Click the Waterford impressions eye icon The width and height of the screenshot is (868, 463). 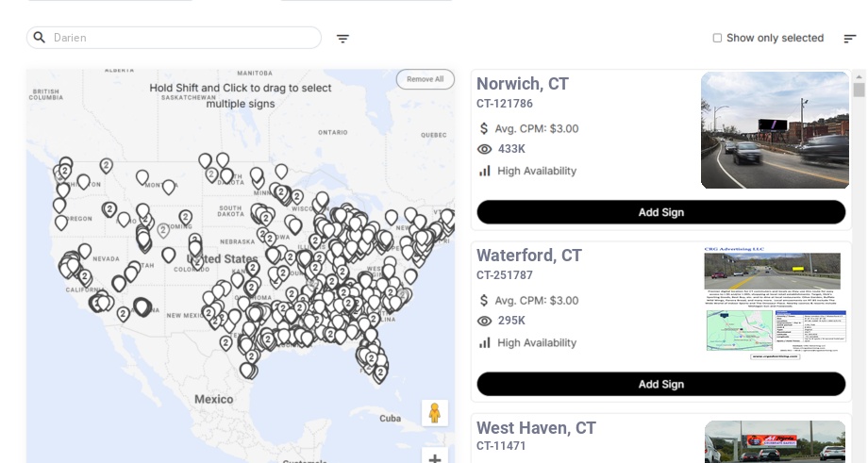(x=485, y=321)
